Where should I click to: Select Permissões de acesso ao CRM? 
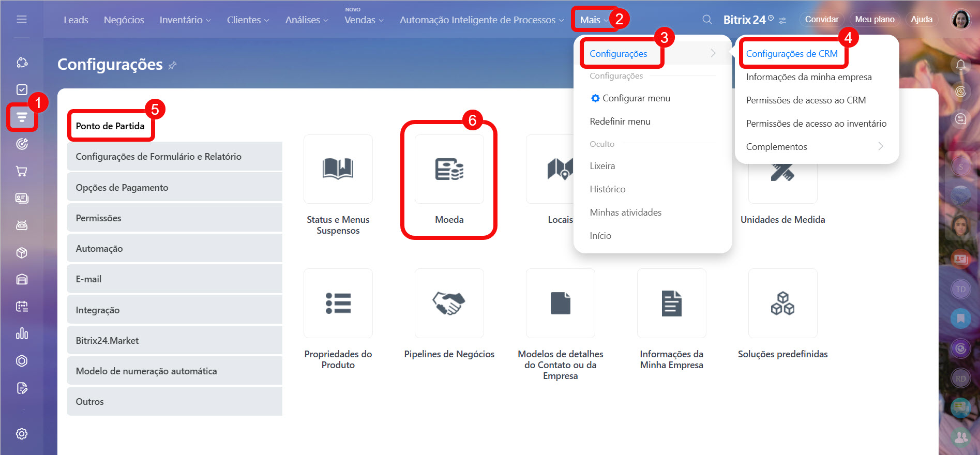point(806,100)
